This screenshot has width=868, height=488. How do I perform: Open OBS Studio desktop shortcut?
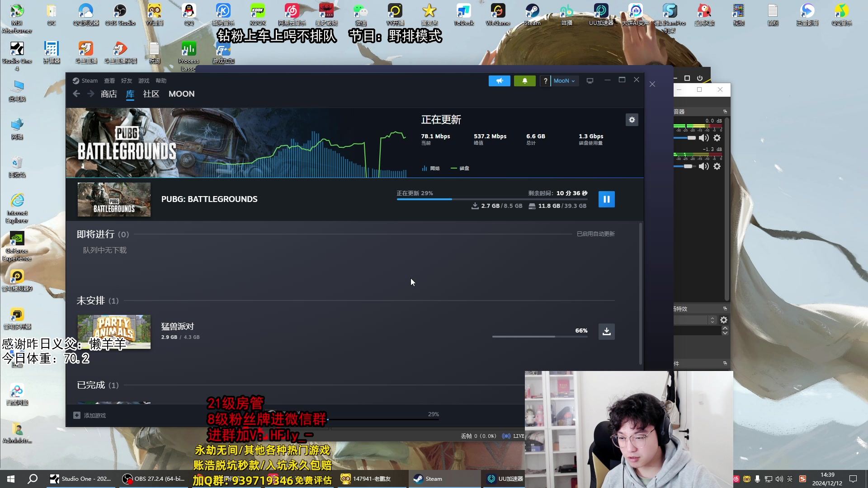pyautogui.click(x=120, y=15)
